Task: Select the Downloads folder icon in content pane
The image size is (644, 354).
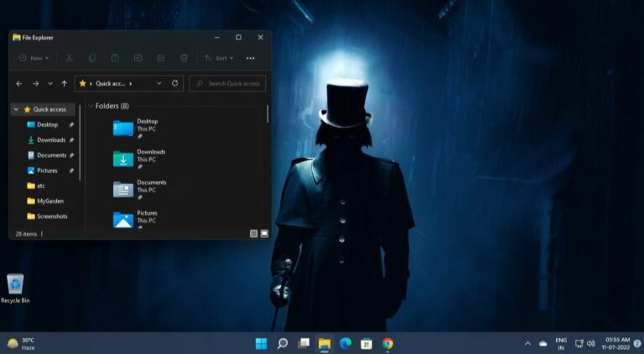Action: pyautogui.click(x=123, y=159)
